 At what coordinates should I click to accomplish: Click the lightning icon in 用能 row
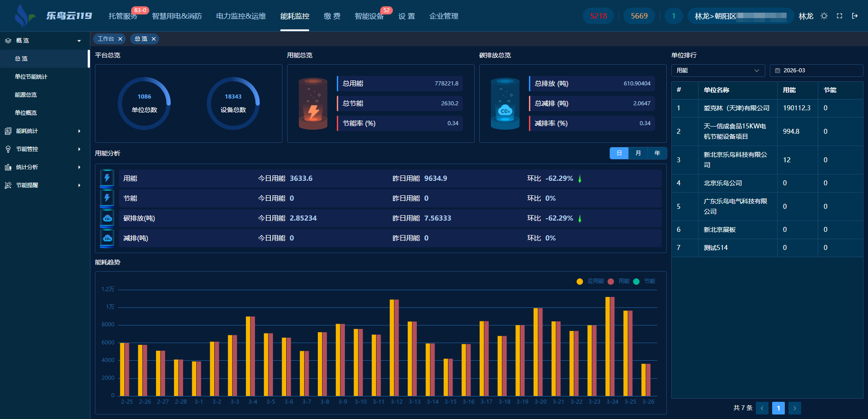[107, 179]
